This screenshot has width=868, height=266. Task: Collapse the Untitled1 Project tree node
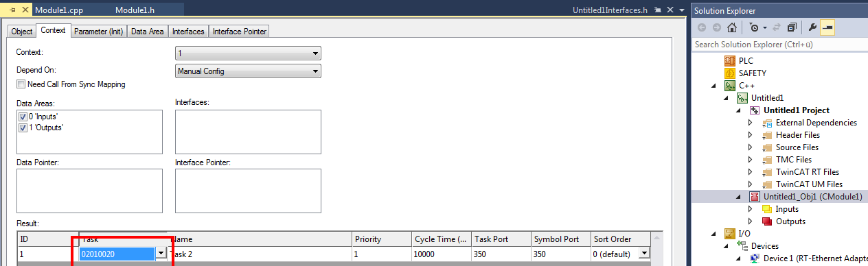pyautogui.click(x=739, y=110)
